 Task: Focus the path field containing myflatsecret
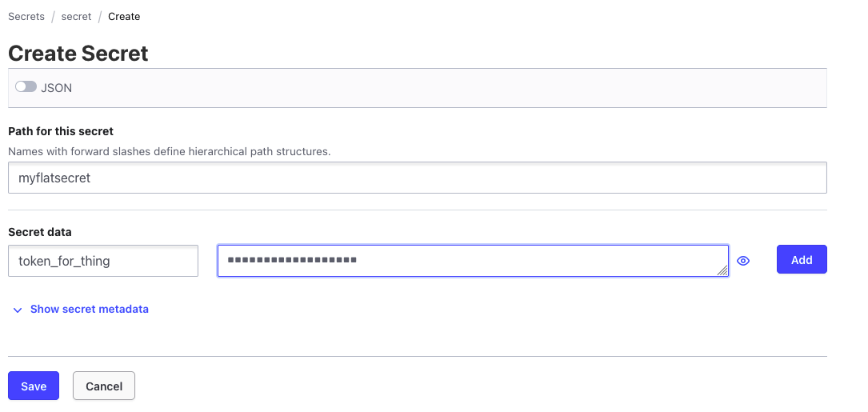pyautogui.click(x=417, y=178)
